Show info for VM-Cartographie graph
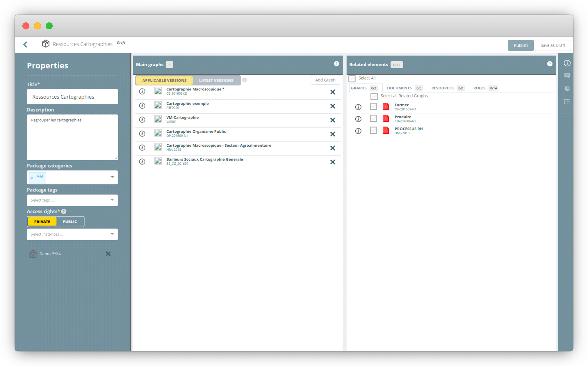The width and height of the screenshot is (588, 366). tap(142, 120)
